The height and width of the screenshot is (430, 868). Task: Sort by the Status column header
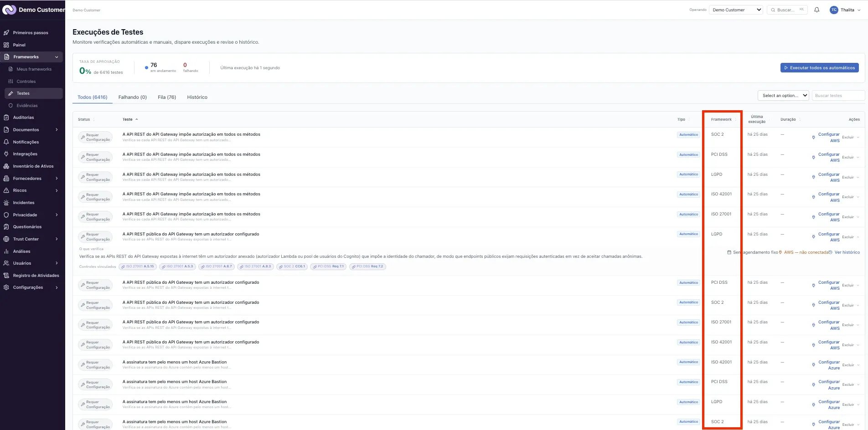click(x=86, y=119)
